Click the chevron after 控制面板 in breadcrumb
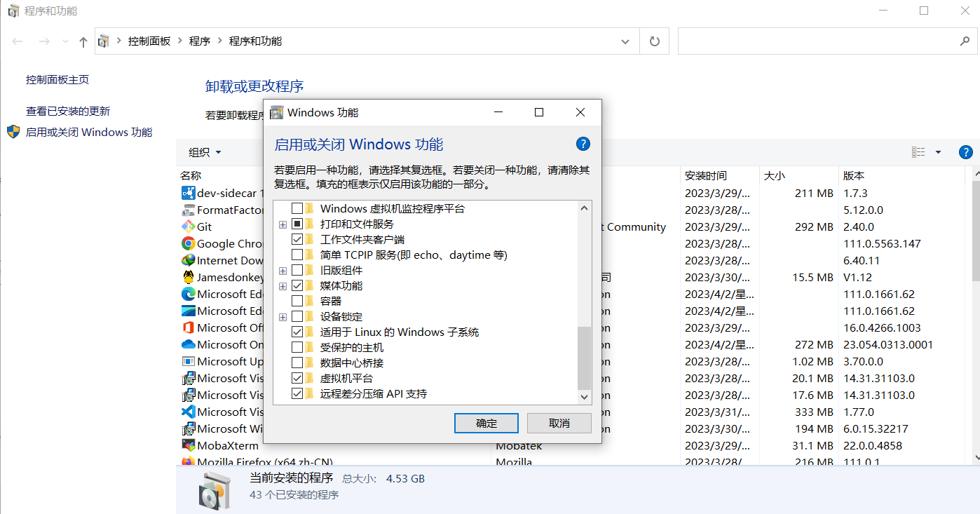The width and height of the screenshot is (980, 514). coord(180,41)
